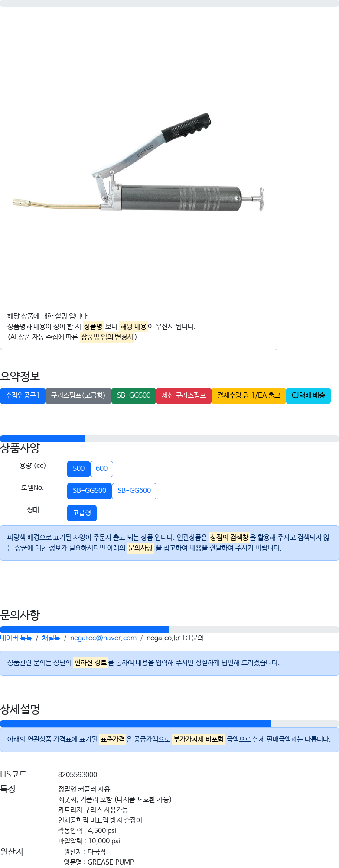The width and height of the screenshot is (339, 868).
Task: Switch to model SB-GG600
Action: pyautogui.click(x=134, y=491)
